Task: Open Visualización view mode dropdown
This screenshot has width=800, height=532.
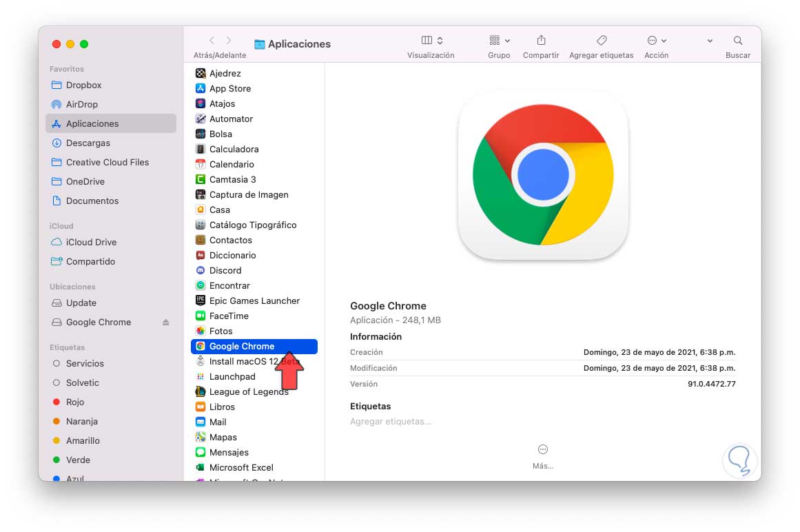Action: pyautogui.click(x=431, y=40)
